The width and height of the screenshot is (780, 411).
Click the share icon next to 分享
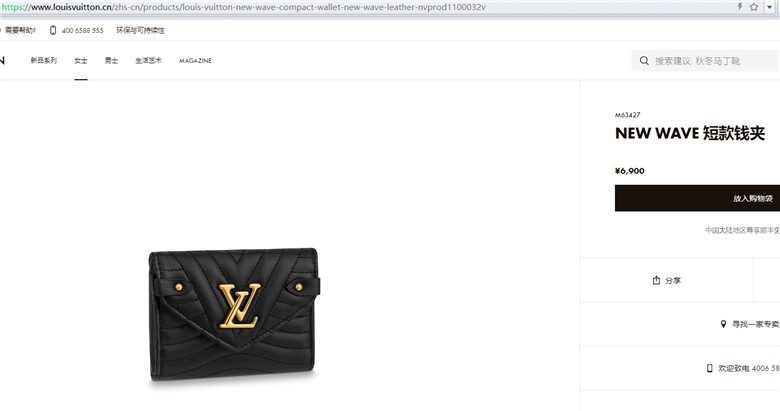click(656, 280)
